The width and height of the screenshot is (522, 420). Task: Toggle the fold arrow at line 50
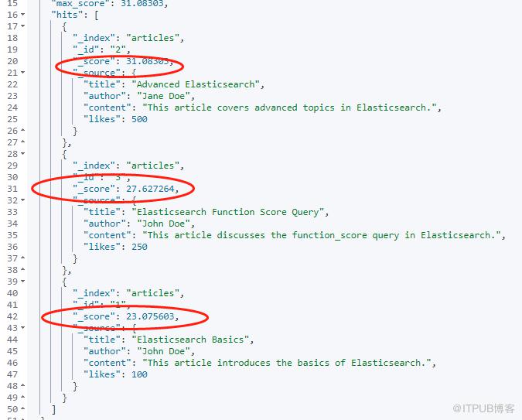(x=22, y=408)
